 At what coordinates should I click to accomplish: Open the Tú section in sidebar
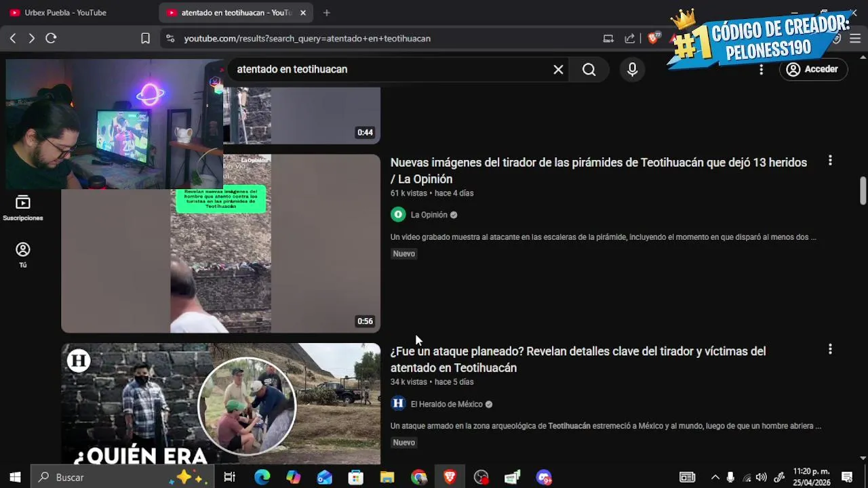click(x=23, y=255)
